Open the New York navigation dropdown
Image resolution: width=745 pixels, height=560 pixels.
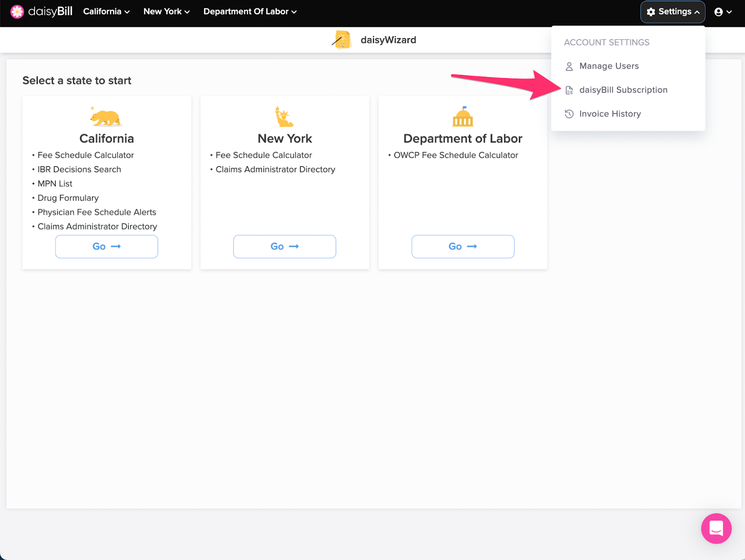[x=167, y=12]
